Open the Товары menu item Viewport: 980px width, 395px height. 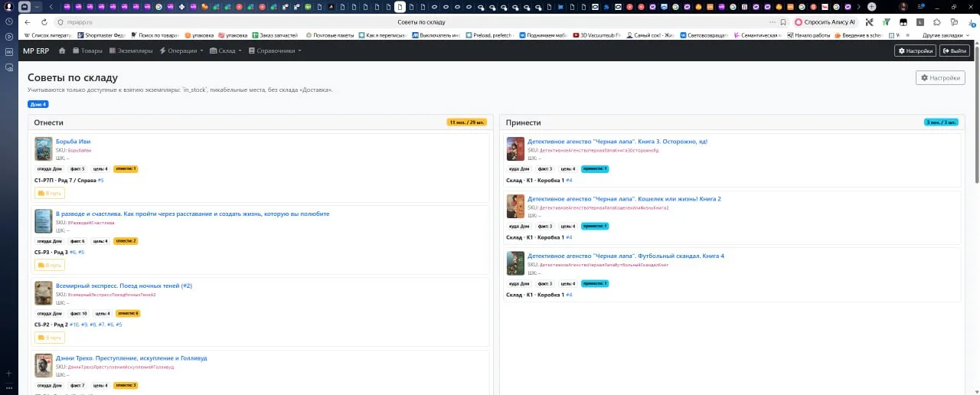coord(87,51)
